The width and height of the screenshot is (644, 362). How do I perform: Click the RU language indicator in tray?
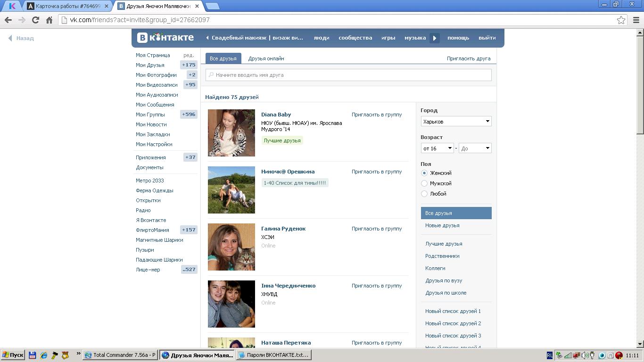coord(550,355)
